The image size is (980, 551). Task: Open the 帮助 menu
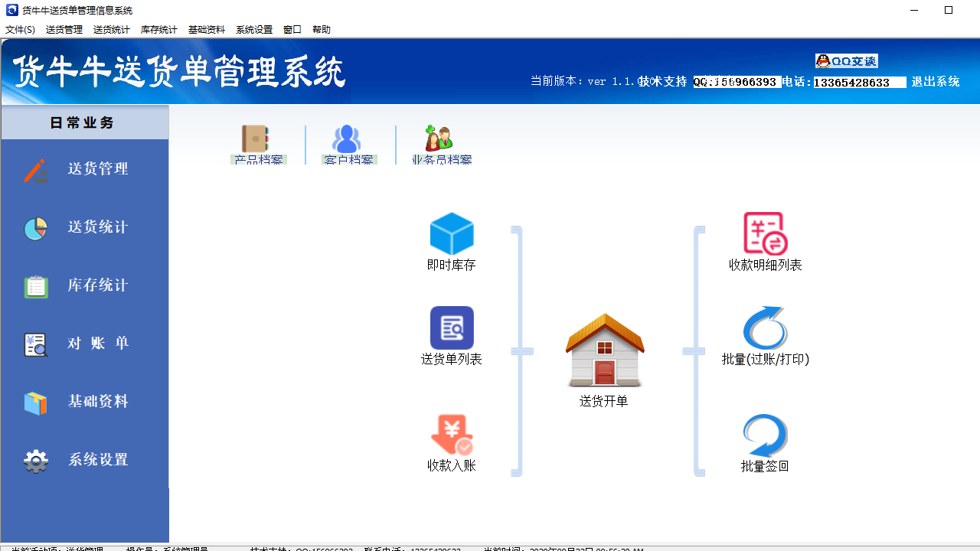[x=321, y=29]
